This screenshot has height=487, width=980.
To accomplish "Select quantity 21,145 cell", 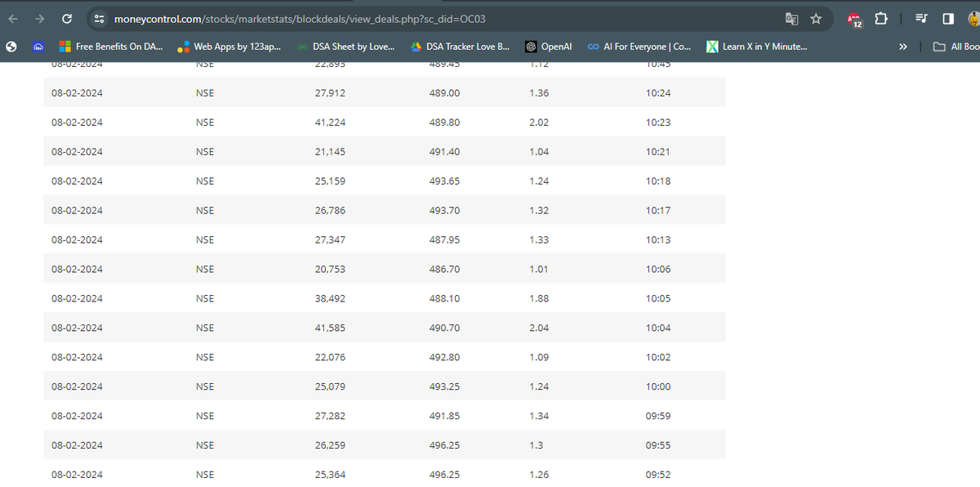I will 330,152.
